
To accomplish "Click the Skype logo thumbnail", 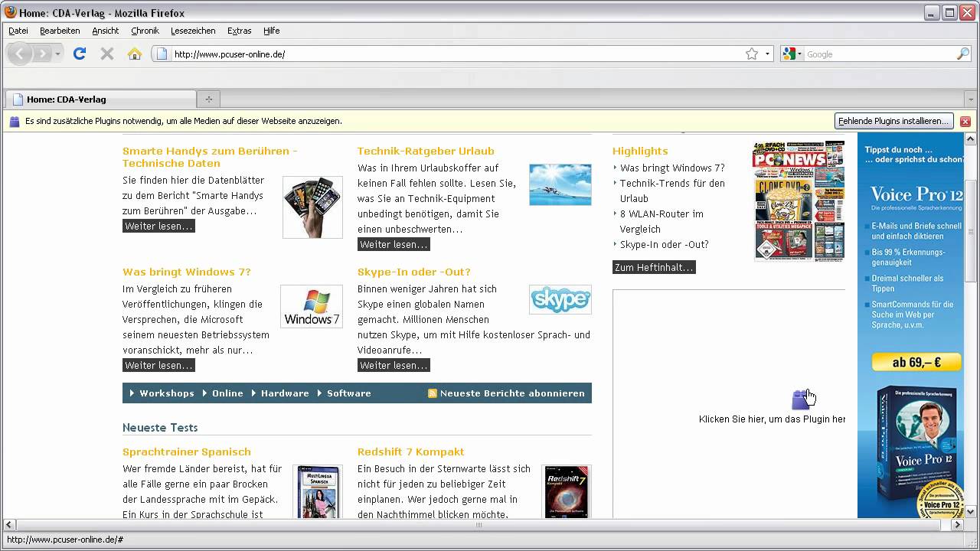I will click(x=560, y=299).
